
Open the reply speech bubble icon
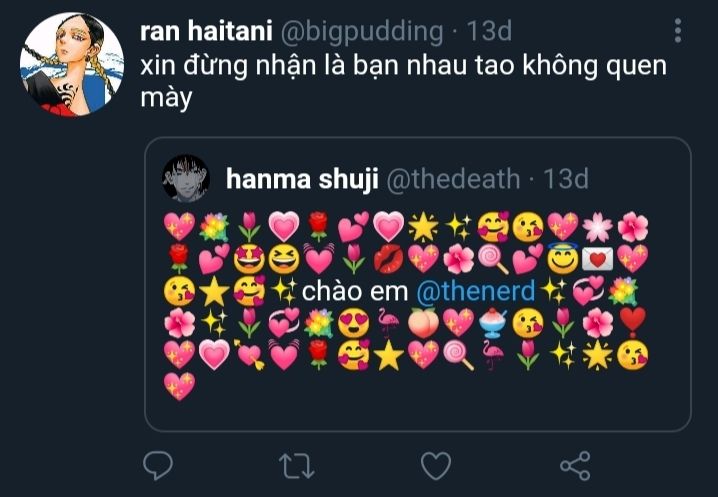158,465
